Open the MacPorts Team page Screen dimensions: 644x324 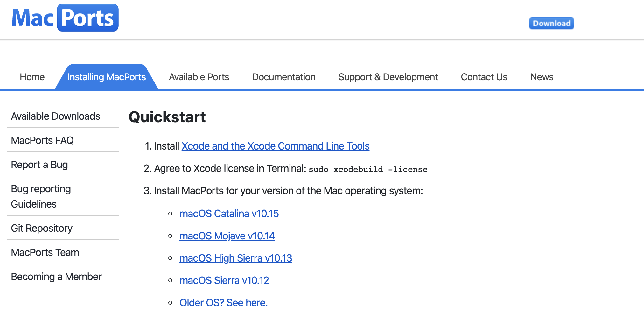(45, 253)
